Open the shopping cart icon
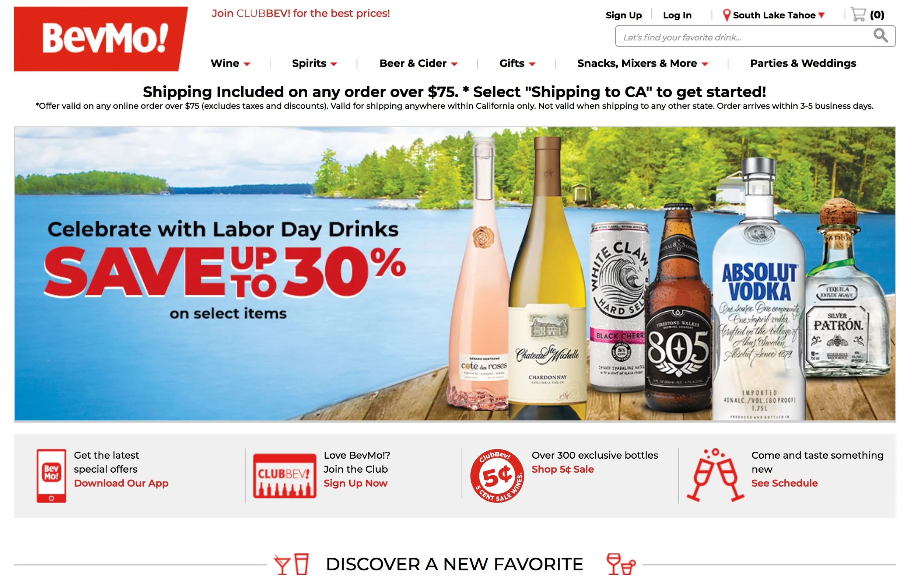921x588 pixels. pyautogui.click(x=858, y=14)
